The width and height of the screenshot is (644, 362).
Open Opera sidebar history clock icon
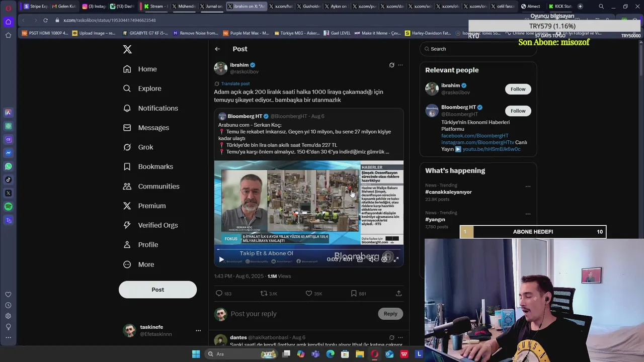point(8,305)
